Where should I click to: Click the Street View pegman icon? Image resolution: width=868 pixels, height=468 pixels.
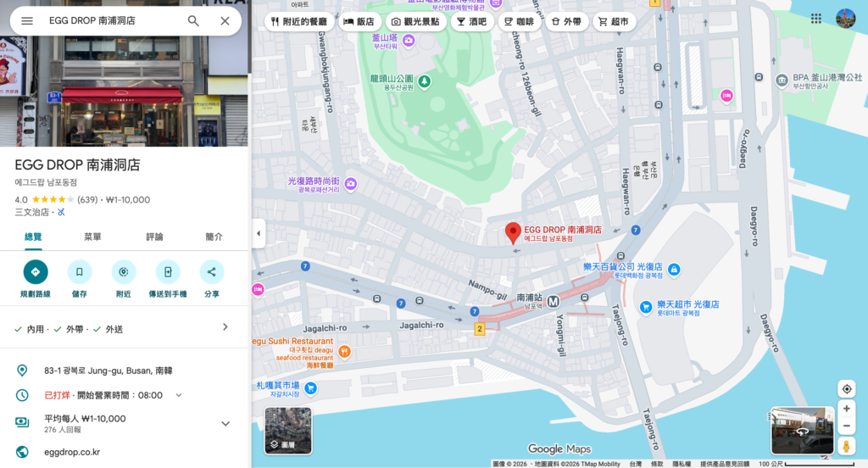click(846, 446)
